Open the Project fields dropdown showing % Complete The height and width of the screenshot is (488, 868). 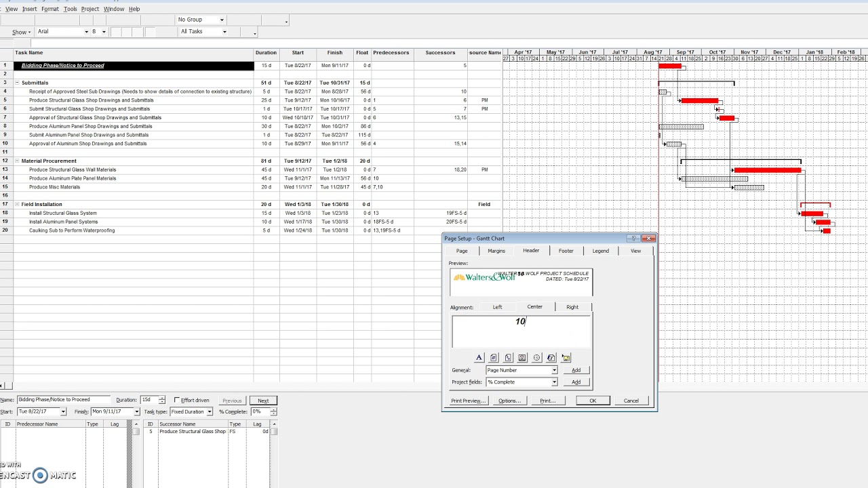tap(554, 382)
